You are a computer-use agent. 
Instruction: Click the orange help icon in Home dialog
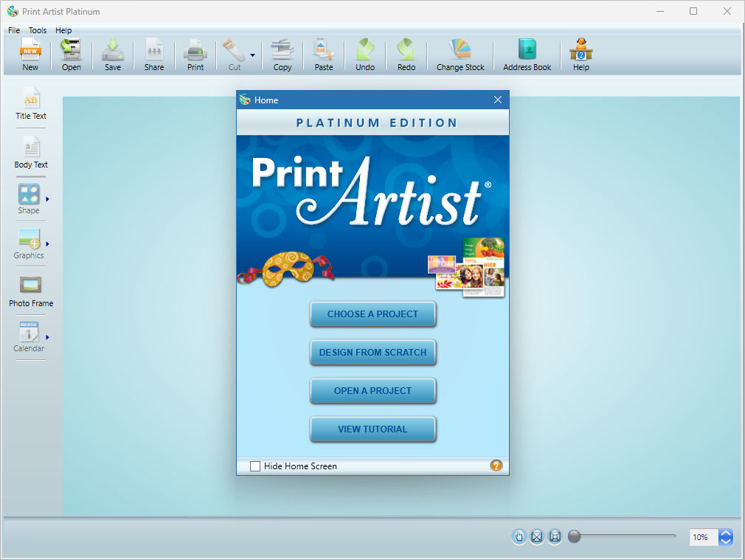496,466
